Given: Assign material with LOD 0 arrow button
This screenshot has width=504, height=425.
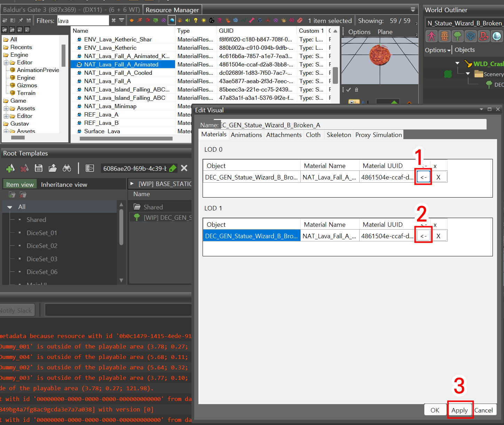Looking at the screenshot, I should [423, 177].
